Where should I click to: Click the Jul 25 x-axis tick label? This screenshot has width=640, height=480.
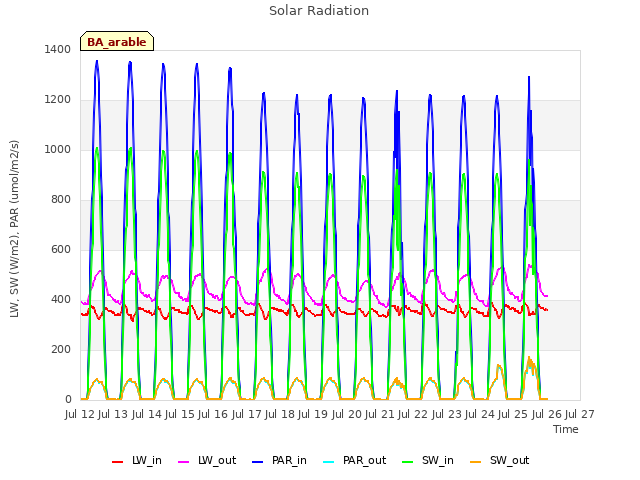coord(513,414)
